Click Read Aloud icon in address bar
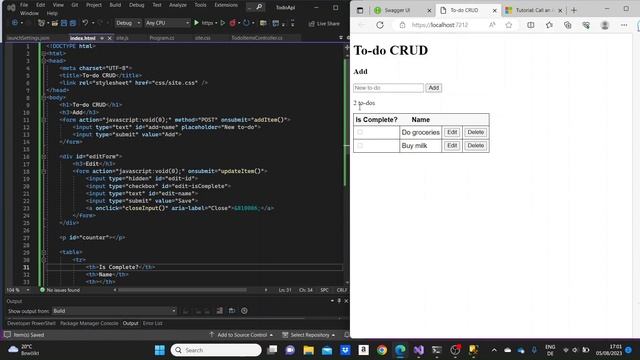The width and height of the screenshot is (640, 360). click(492, 25)
